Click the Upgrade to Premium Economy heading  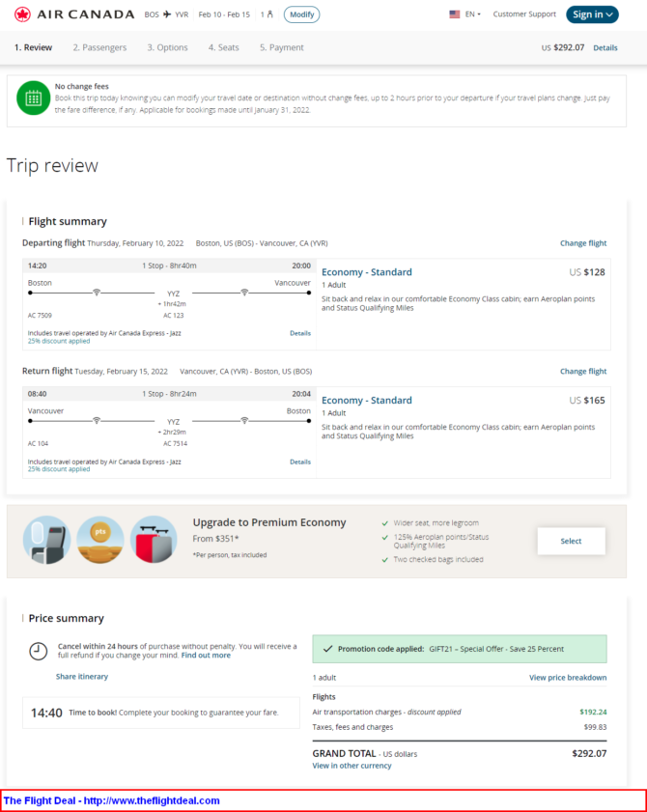click(x=269, y=522)
